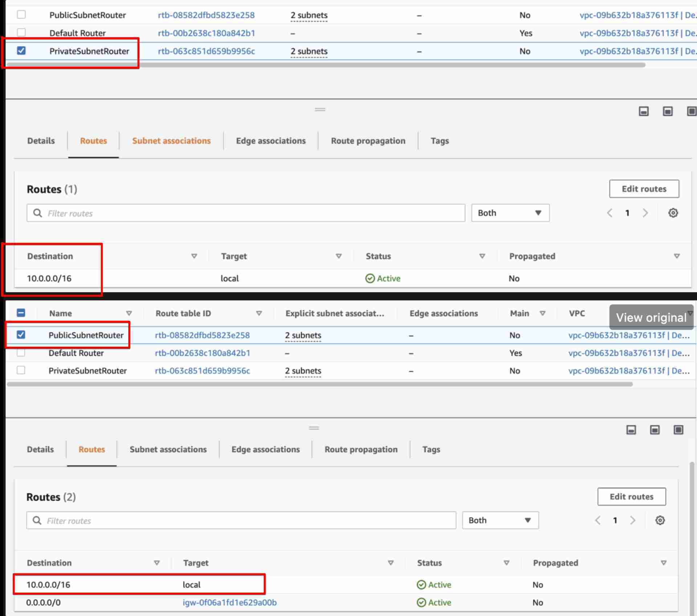Check PrivateSubnetRouter checkbox in lower table
This screenshot has height=616, width=697.
pyautogui.click(x=21, y=370)
